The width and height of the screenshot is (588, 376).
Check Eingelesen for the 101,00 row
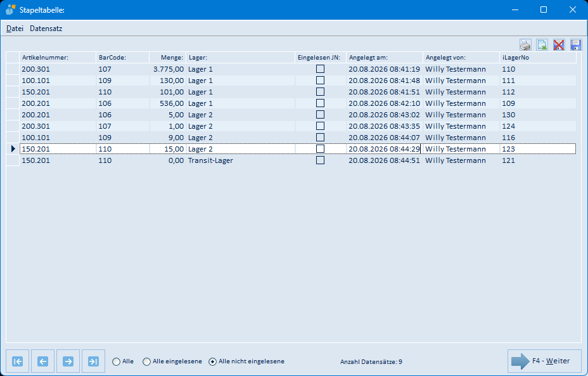click(320, 92)
